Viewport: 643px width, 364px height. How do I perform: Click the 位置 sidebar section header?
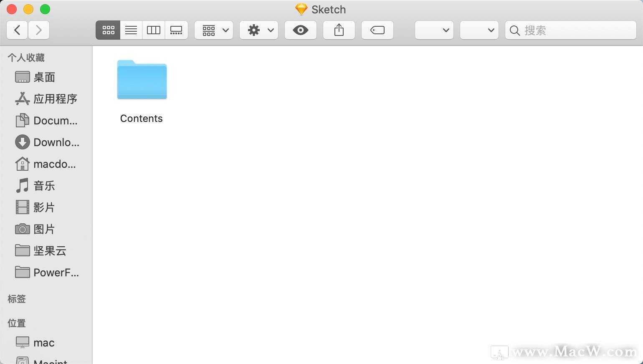click(x=17, y=323)
